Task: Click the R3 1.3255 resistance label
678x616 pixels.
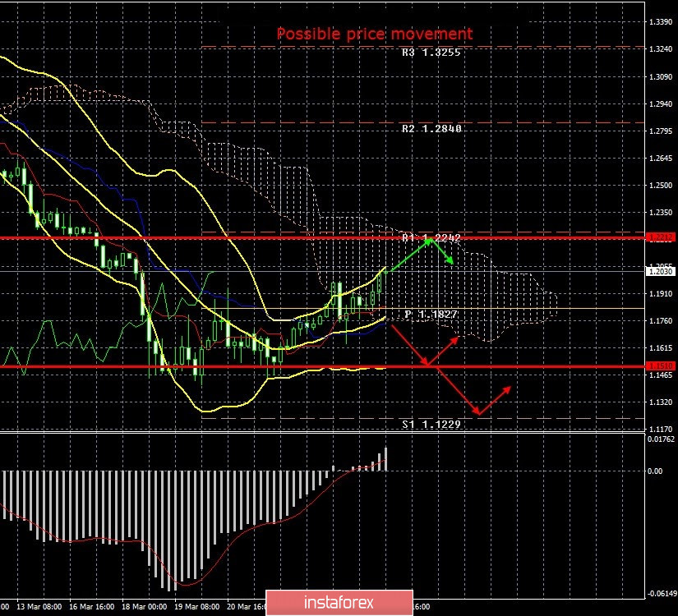Action: click(x=431, y=53)
